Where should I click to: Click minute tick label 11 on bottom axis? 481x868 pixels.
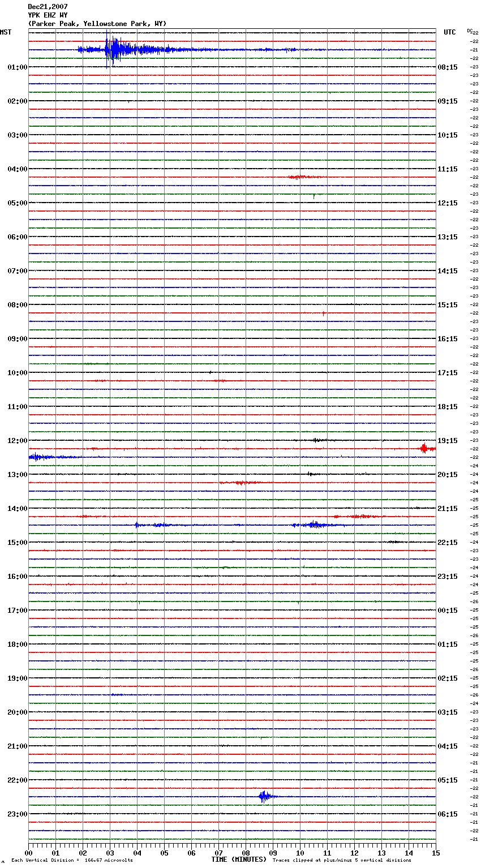pyautogui.click(x=327, y=853)
